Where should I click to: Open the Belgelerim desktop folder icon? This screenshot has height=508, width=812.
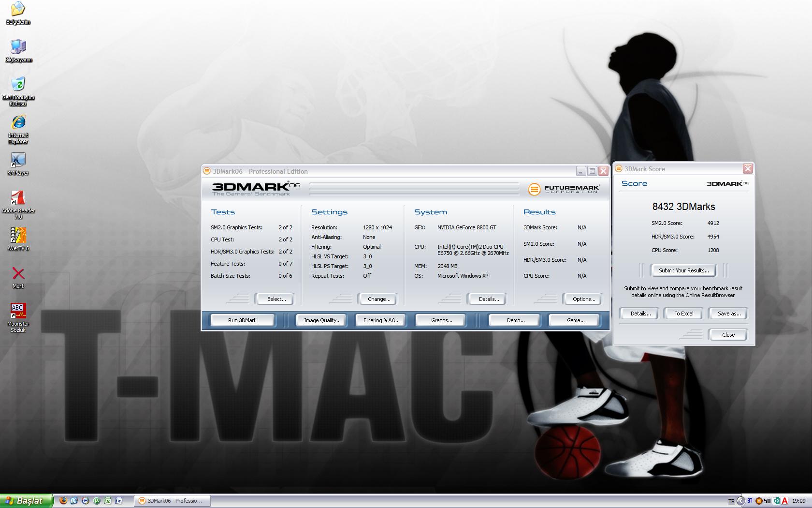(x=18, y=13)
